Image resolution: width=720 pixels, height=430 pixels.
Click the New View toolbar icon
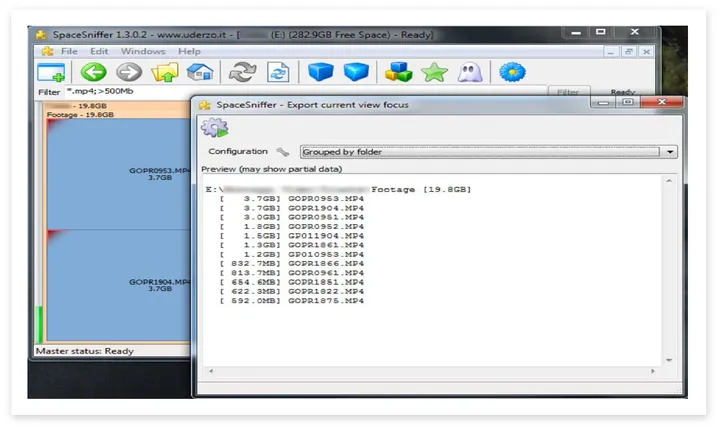[x=51, y=73]
